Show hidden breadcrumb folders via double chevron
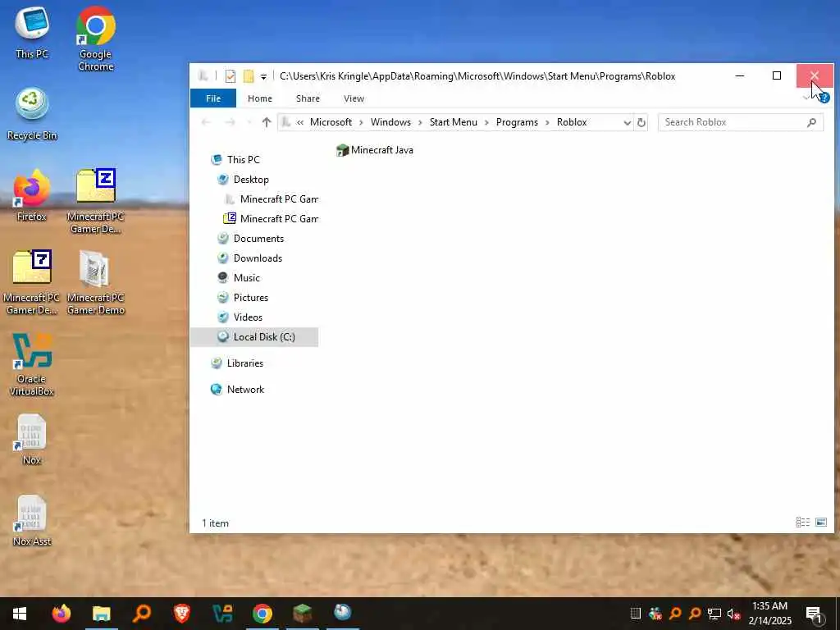 300,123
